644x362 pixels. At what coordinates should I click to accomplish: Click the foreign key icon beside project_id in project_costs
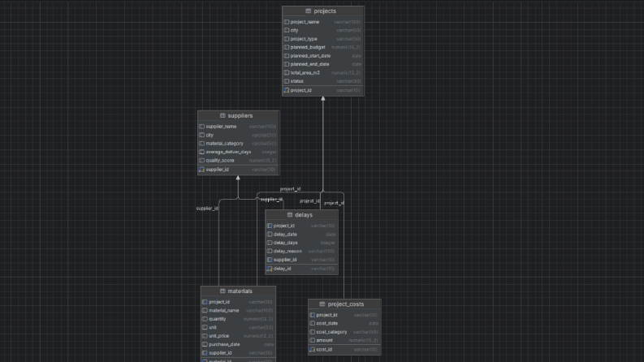click(x=312, y=315)
